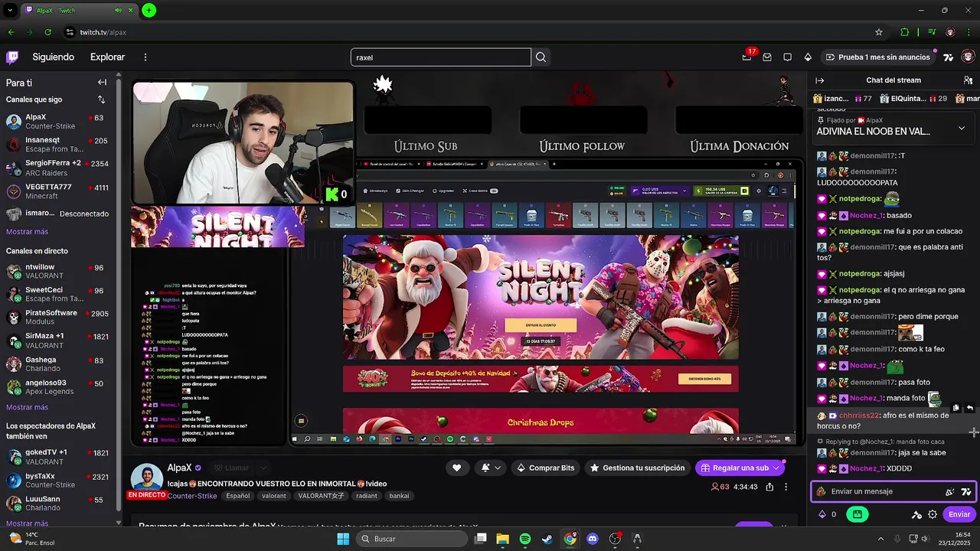This screenshot has height=551, width=980.
Task: Open Steam from taskbar
Action: tap(547, 539)
